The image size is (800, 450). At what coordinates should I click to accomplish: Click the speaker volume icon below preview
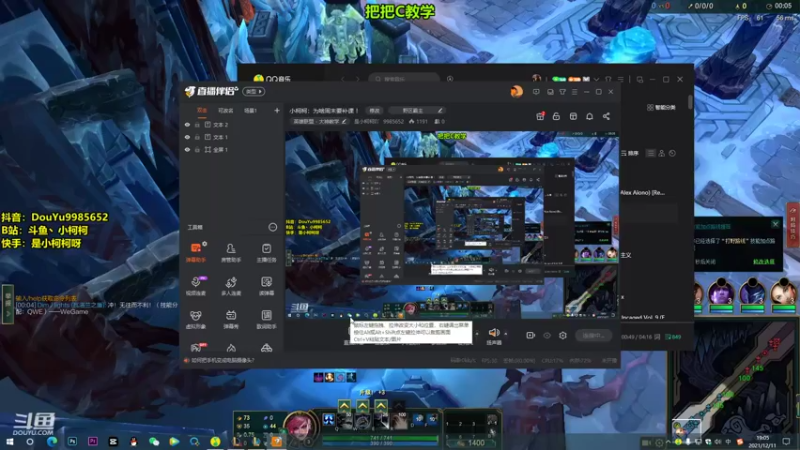[x=494, y=333]
